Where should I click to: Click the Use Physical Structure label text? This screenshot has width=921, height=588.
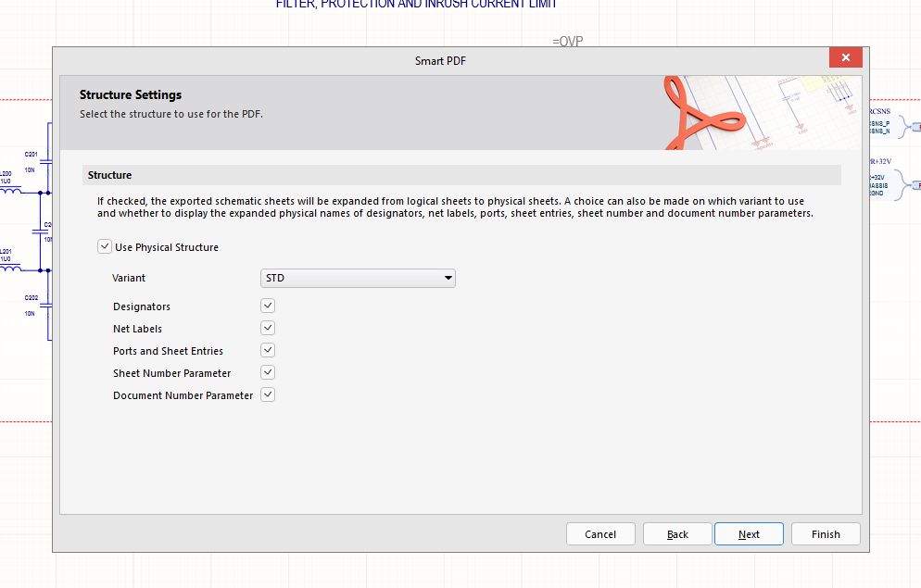point(167,247)
